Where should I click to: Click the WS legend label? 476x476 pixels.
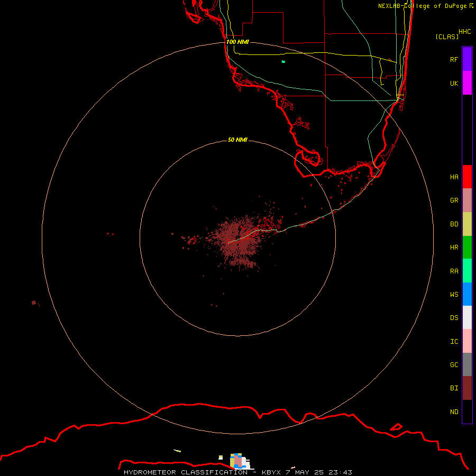pos(454,294)
